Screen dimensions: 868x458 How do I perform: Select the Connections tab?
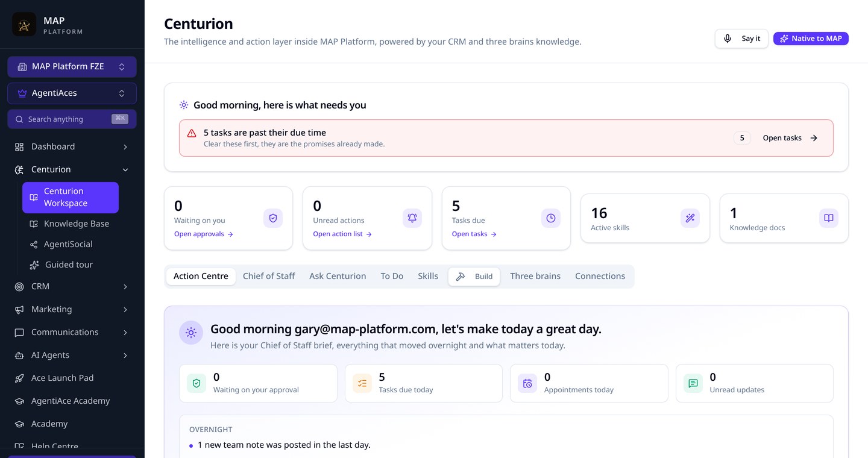(x=600, y=277)
